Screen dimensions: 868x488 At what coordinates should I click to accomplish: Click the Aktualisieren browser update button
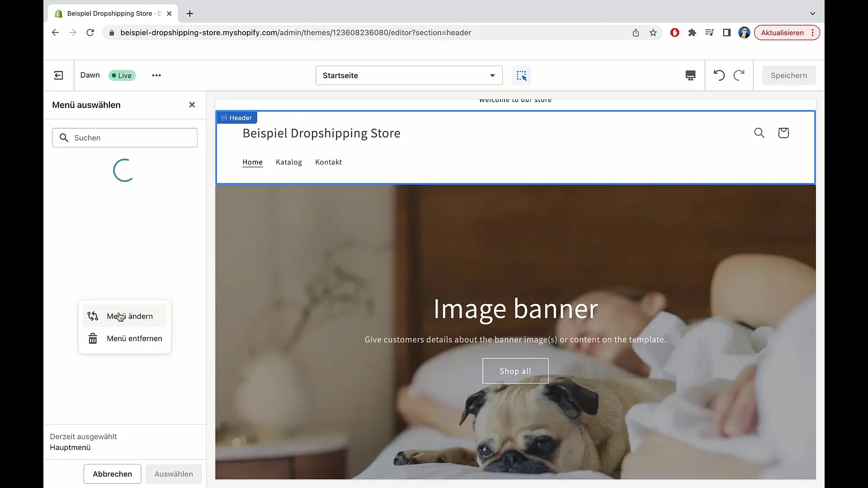coord(787,33)
